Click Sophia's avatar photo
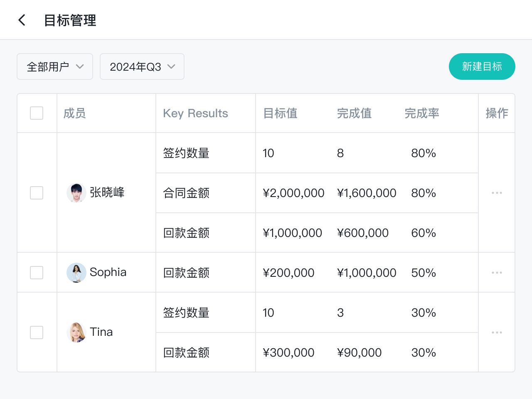 click(x=76, y=273)
